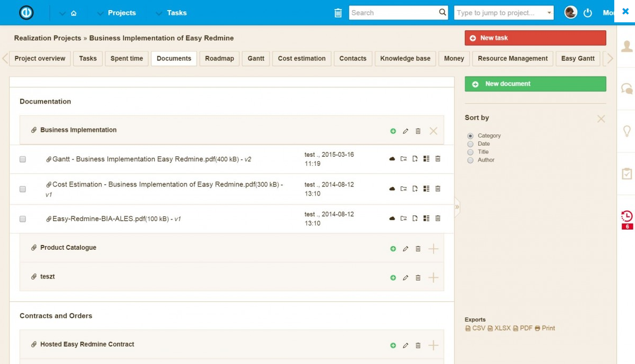Sort documents by Author
The image size is (635, 364).
coord(470,160)
